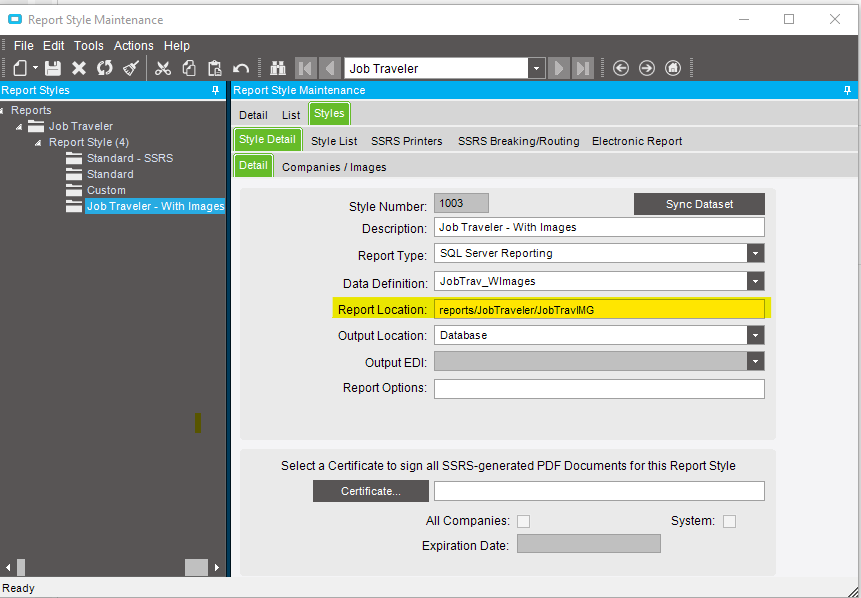Open the File menu
Viewport: 861px width, 598px height.
pyautogui.click(x=24, y=46)
